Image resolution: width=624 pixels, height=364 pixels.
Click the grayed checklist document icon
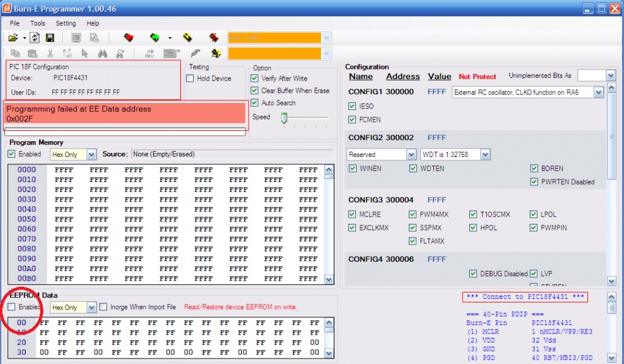pyautogui.click(x=94, y=38)
